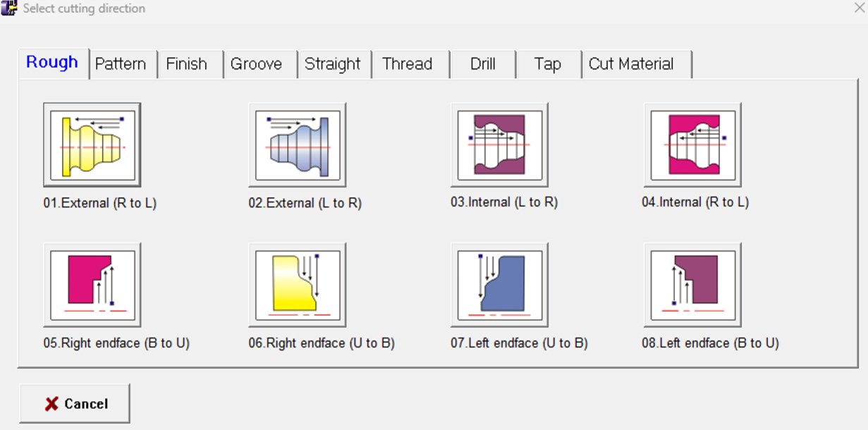868x430 pixels.
Task: Select the 01.External (R to L) roughing icon
Action: pos(92,145)
